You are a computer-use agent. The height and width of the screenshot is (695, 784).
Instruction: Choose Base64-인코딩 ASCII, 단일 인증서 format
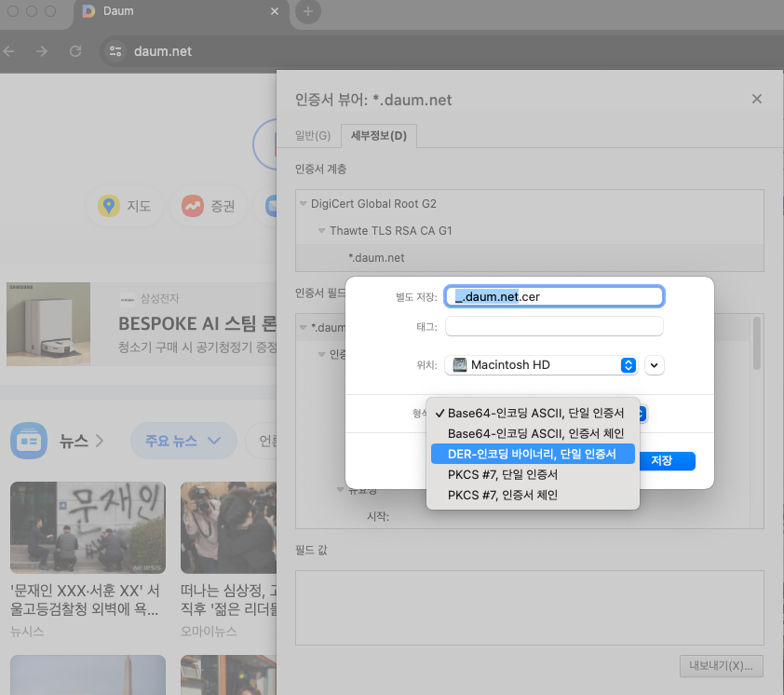(x=533, y=413)
